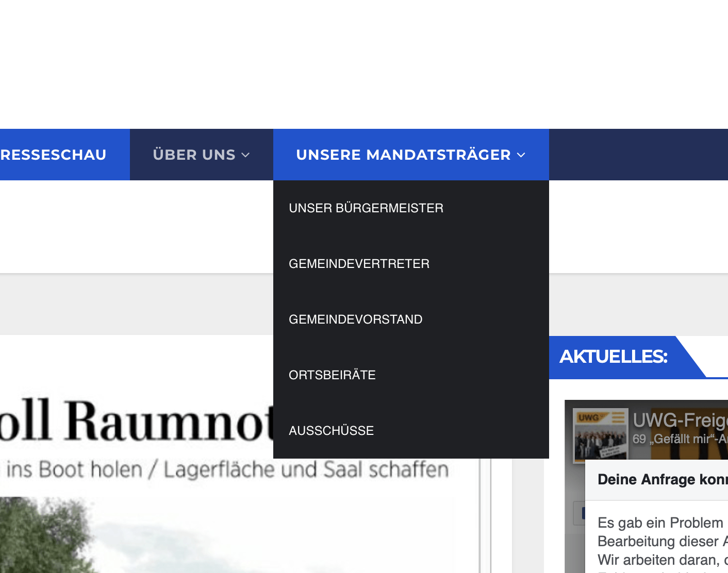Visit the UWG-Freigericht Facebook page title

680,420
